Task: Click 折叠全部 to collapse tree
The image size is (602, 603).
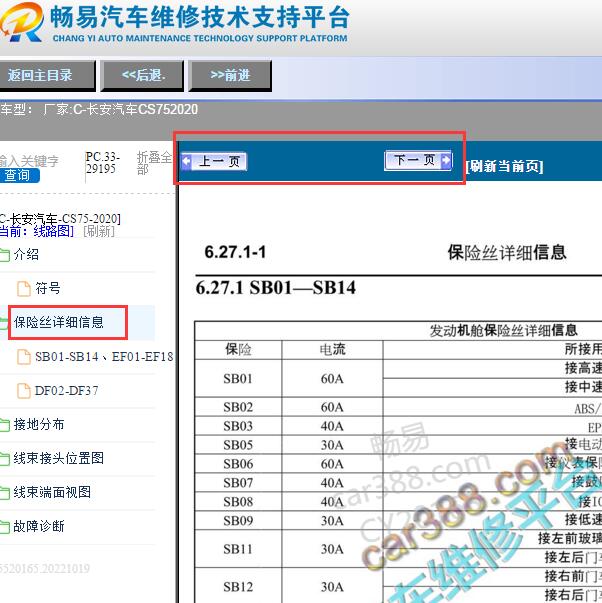Action: click(154, 163)
